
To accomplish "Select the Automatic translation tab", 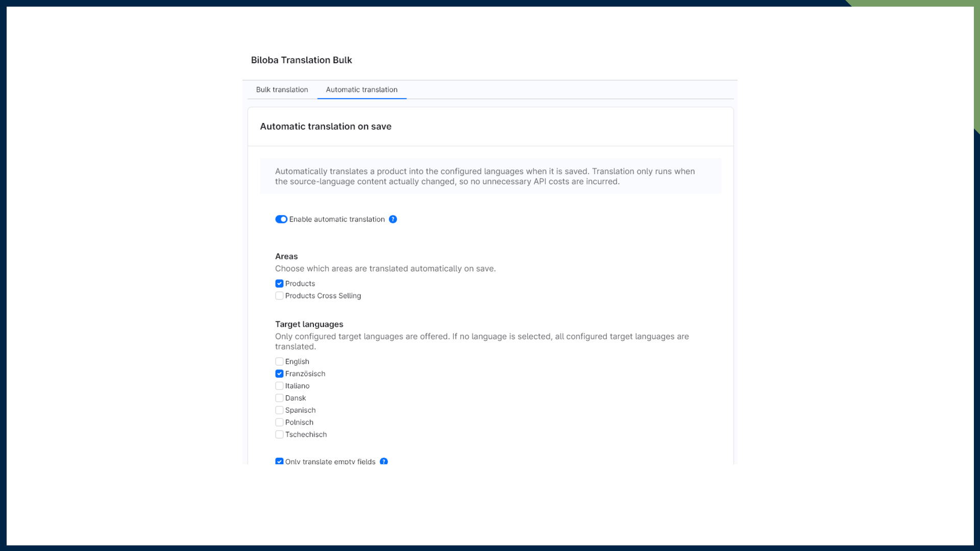I will click(361, 90).
